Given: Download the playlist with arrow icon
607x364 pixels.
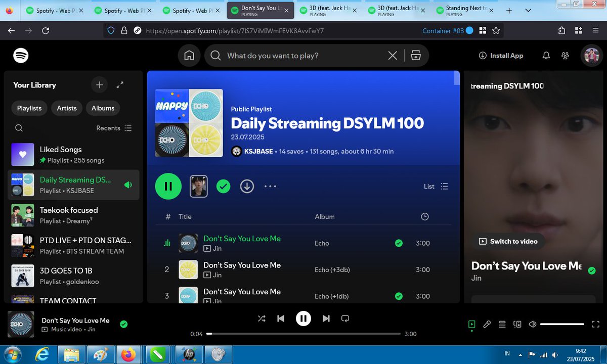Looking at the screenshot, I should coord(247,186).
